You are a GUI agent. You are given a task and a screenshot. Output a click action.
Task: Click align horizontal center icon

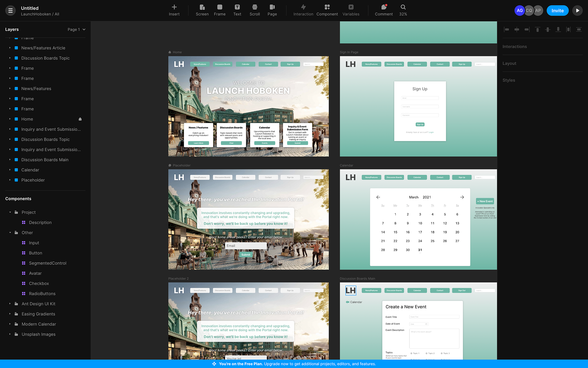coord(517,29)
